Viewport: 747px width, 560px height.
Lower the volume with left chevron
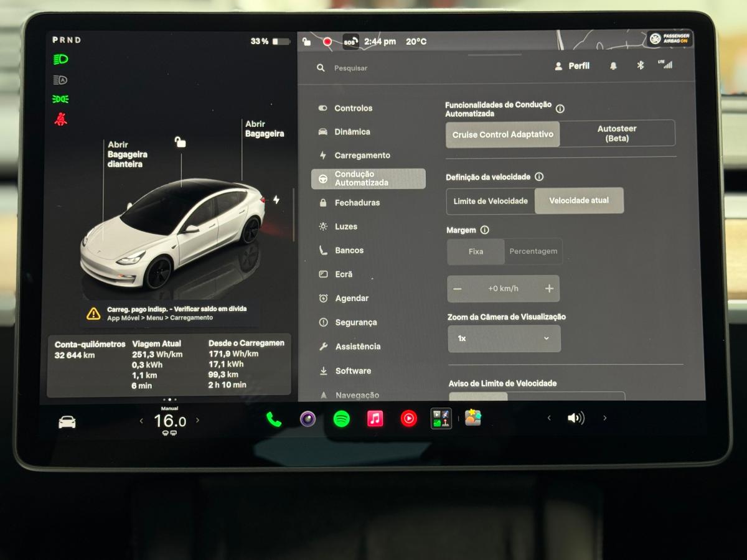point(548,418)
